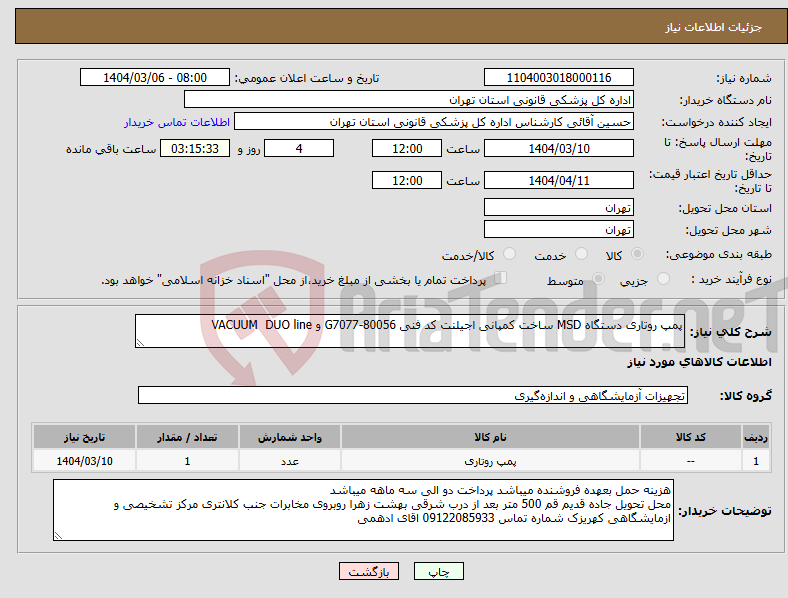Select the کالا/خدمت radio button
788x598 pixels.
510,254
